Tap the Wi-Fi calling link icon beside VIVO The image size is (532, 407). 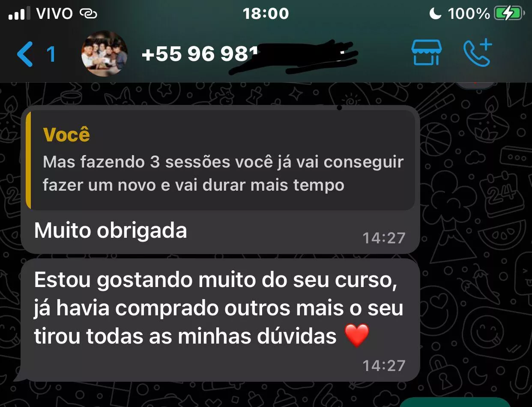[89, 14]
